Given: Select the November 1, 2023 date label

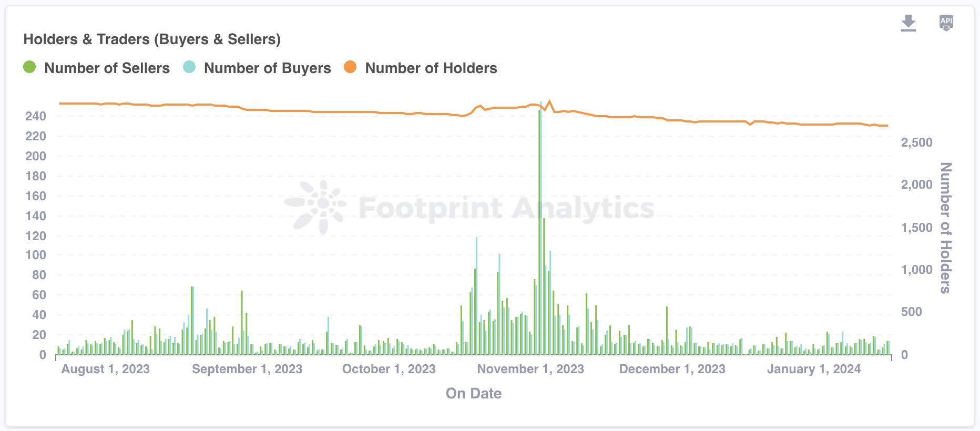Looking at the screenshot, I should (x=530, y=369).
